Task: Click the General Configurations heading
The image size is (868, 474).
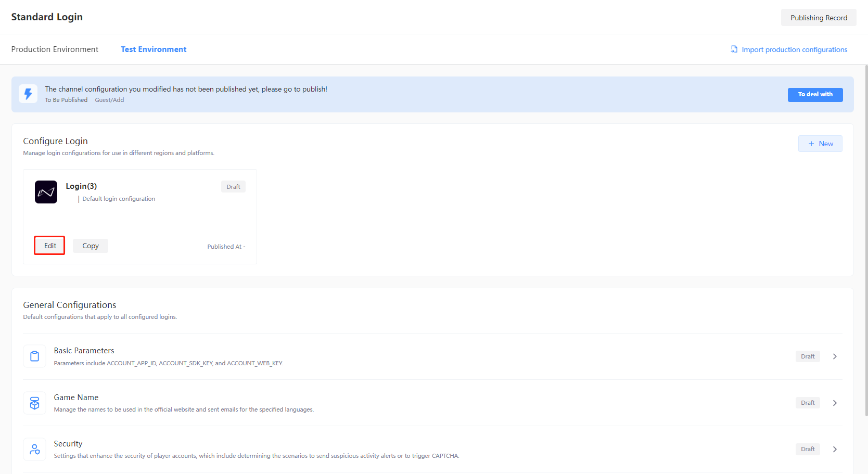Action: pos(70,305)
